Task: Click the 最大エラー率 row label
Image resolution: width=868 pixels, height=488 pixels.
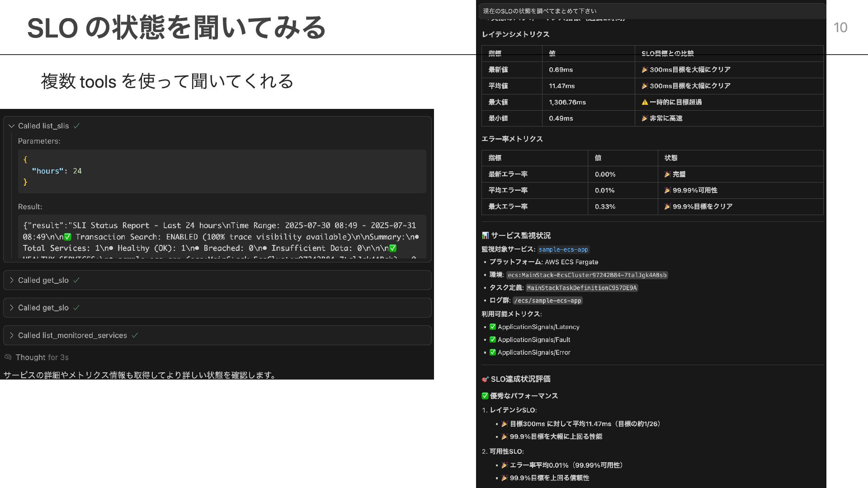Action: (508, 206)
